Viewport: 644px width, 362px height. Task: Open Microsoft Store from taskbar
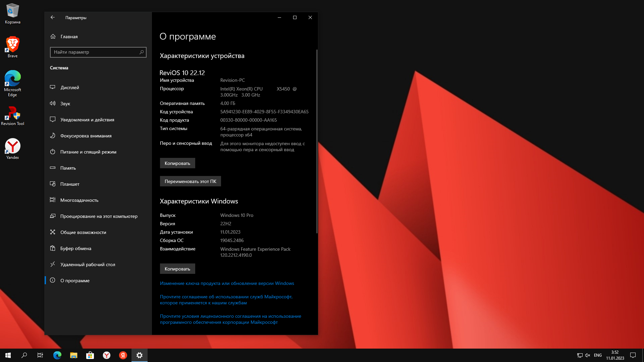tap(90, 355)
